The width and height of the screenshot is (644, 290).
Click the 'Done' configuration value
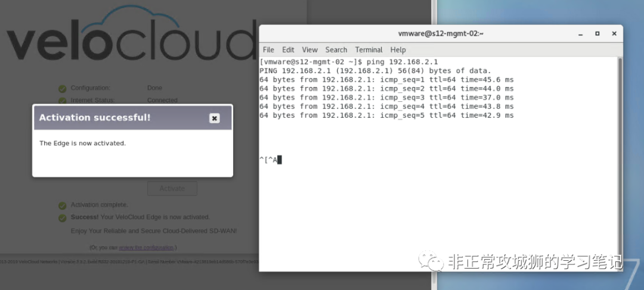tap(154, 88)
